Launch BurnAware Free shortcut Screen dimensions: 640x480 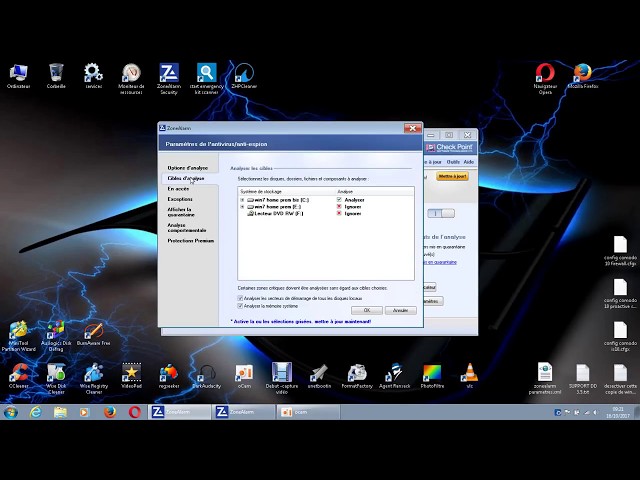93,335
